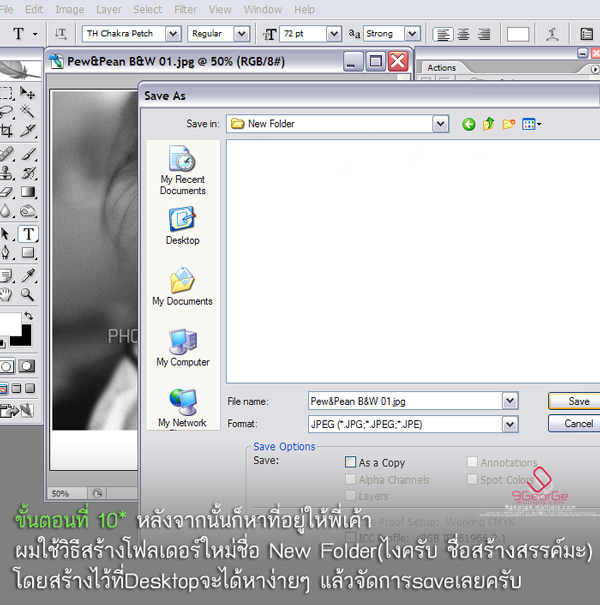This screenshot has height=605, width=600.
Task: Go to My Computer location
Action: (x=183, y=348)
